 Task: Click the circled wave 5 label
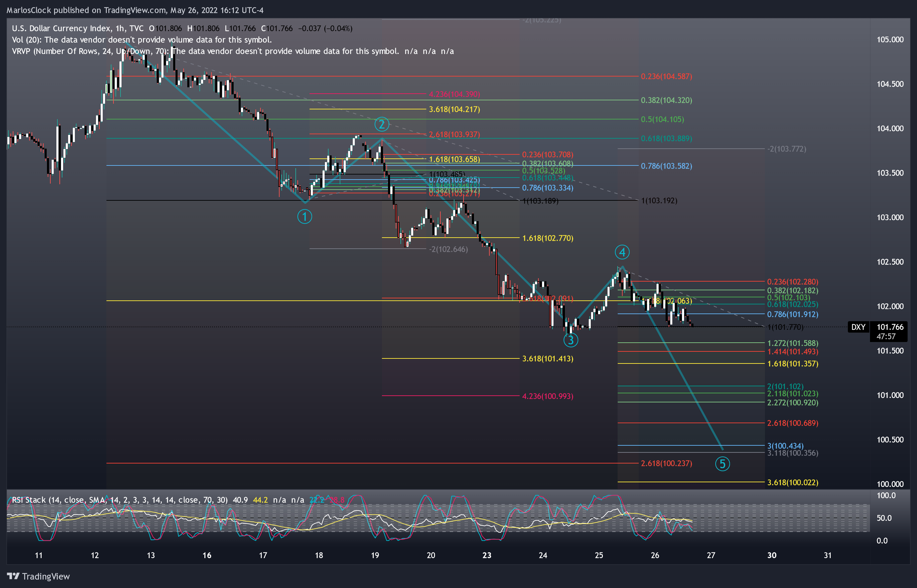[722, 464]
